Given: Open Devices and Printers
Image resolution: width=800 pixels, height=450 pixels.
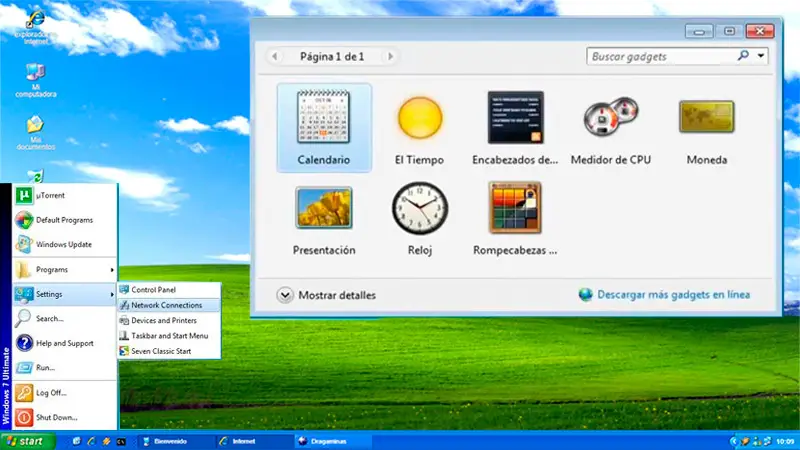Looking at the screenshot, I should [x=169, y=320].
